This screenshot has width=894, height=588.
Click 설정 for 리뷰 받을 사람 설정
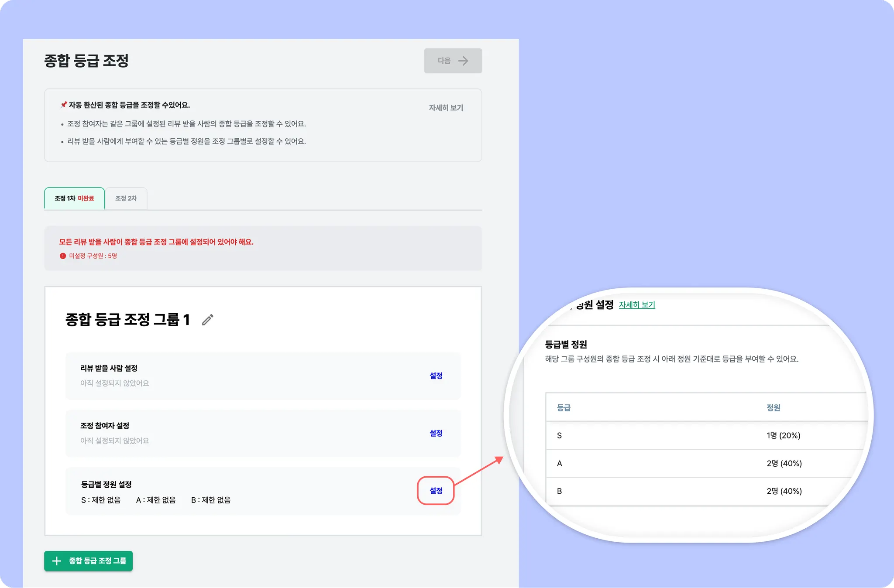click(436, 376)
